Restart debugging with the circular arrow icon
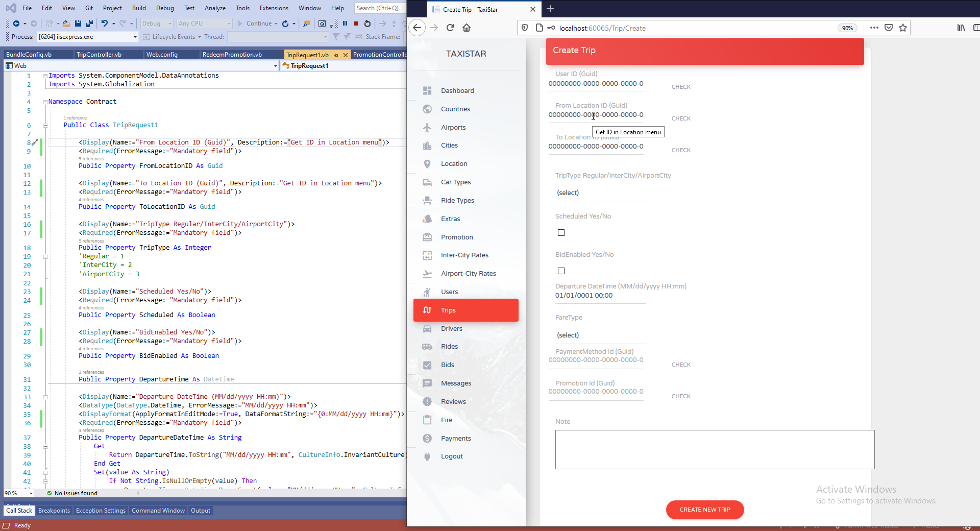 [x=367, y=23]
